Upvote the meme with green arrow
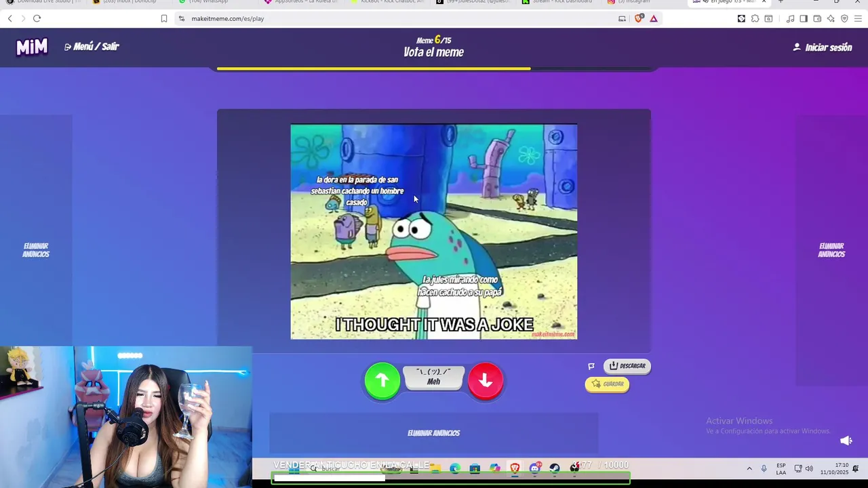Screen dimensions: 868x488 (382, 380)
